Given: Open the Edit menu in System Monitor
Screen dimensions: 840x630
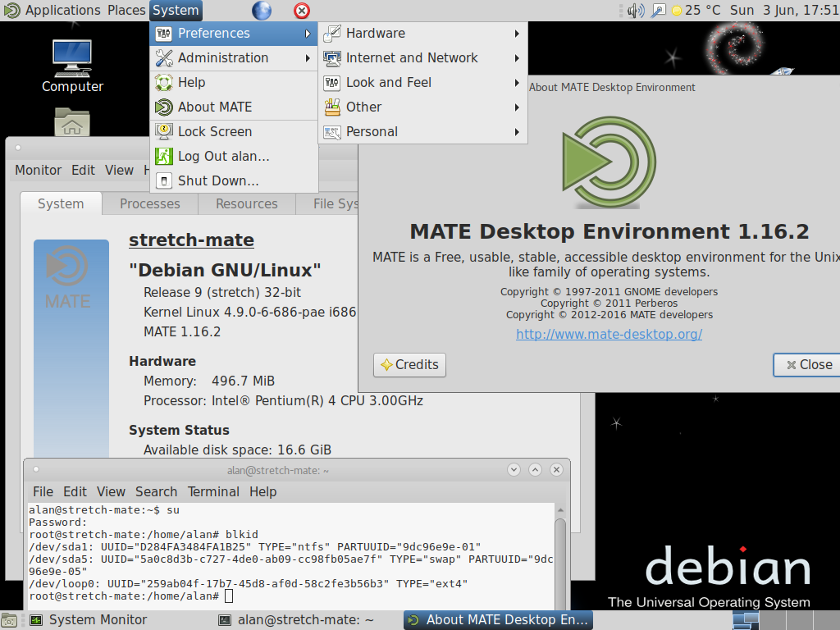Looking at the screenshot, I should pyautogui.click(x=83, y=171).
